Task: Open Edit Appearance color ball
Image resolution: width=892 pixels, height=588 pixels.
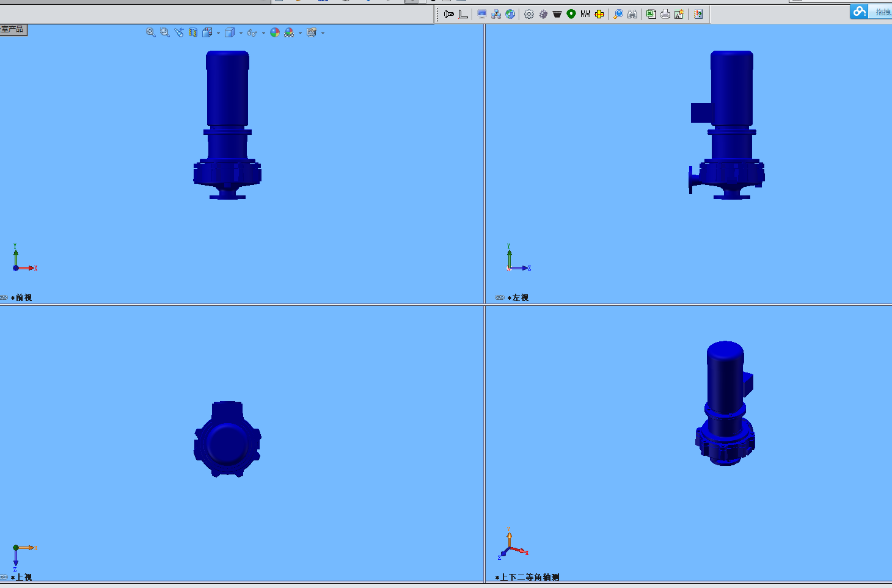Action: coord(275,32)
